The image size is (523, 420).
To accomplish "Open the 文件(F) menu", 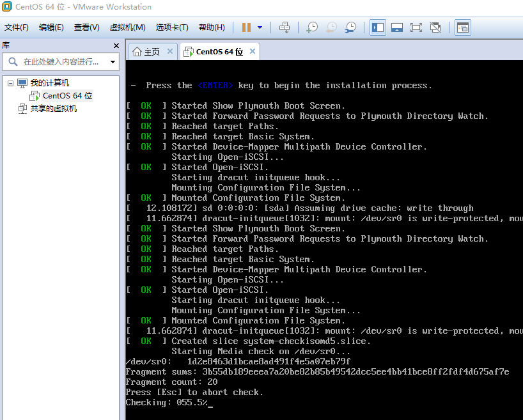I will pyautogui.click(x=17, y=27).
